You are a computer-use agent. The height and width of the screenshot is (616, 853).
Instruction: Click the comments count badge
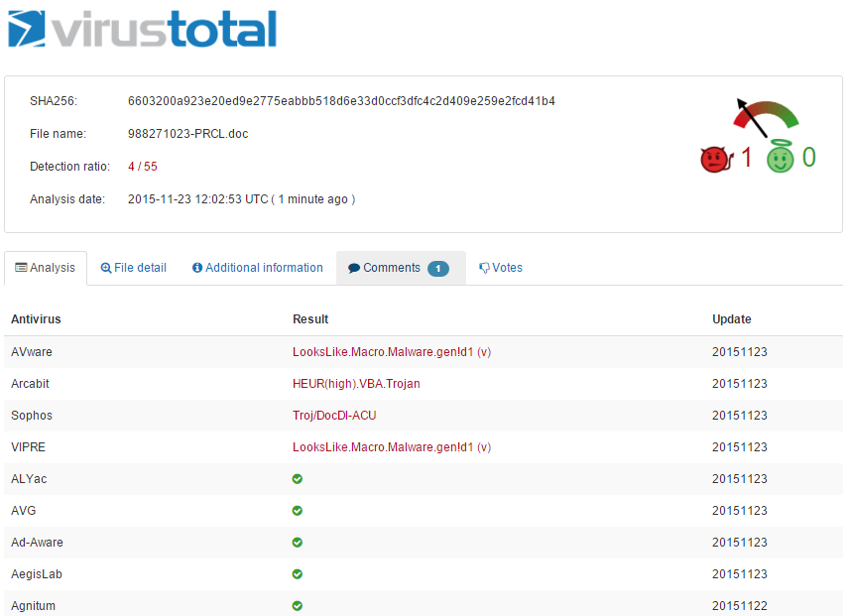(x=438, y=268)
